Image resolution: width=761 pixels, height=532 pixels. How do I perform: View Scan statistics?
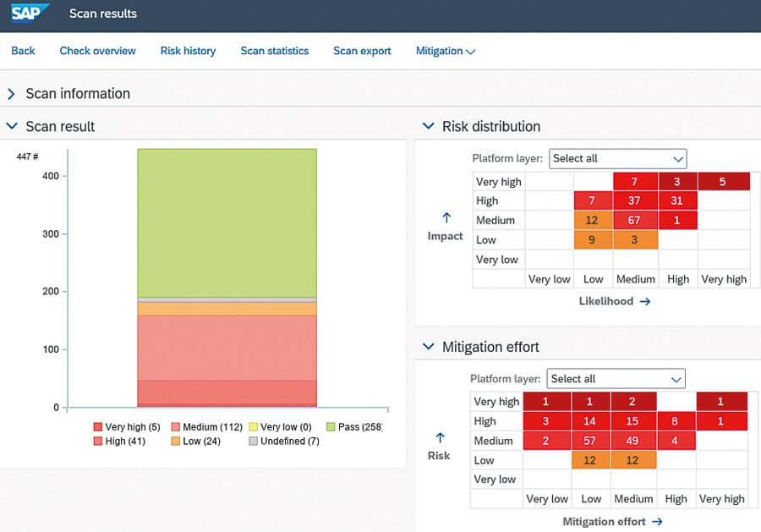pos(275,51)
